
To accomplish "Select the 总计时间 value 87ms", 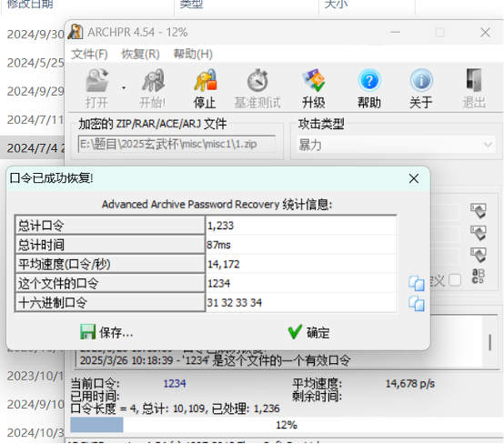I will (x=218, y=245).
